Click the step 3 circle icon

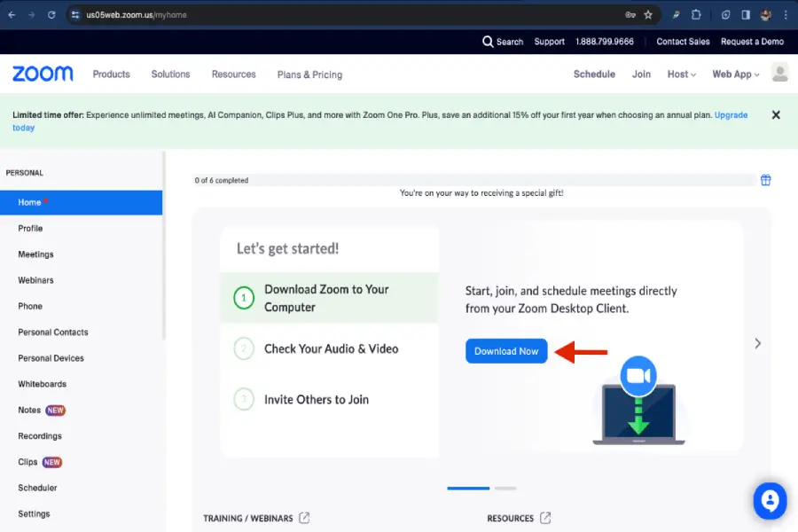(x=244, y=399)
